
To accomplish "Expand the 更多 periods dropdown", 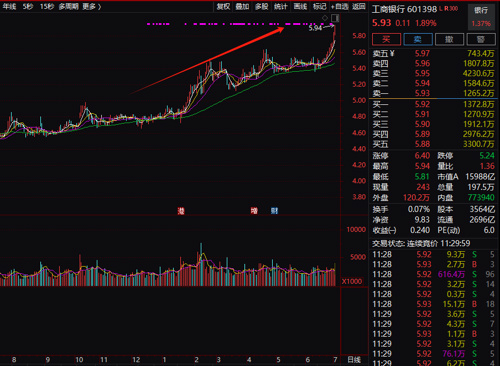I will (92, 6).
